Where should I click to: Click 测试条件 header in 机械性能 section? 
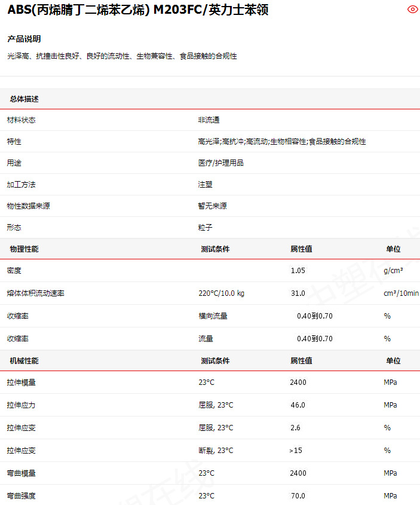coord(215,361)
